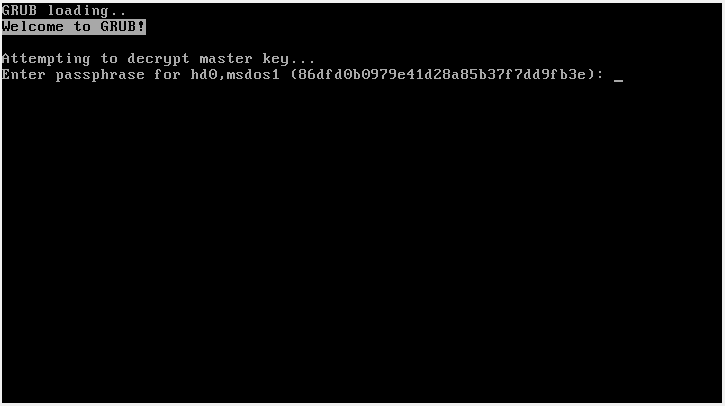Click the colon after the UUID
The height and width of the screenshot is (406, 725).
point(600,75)
